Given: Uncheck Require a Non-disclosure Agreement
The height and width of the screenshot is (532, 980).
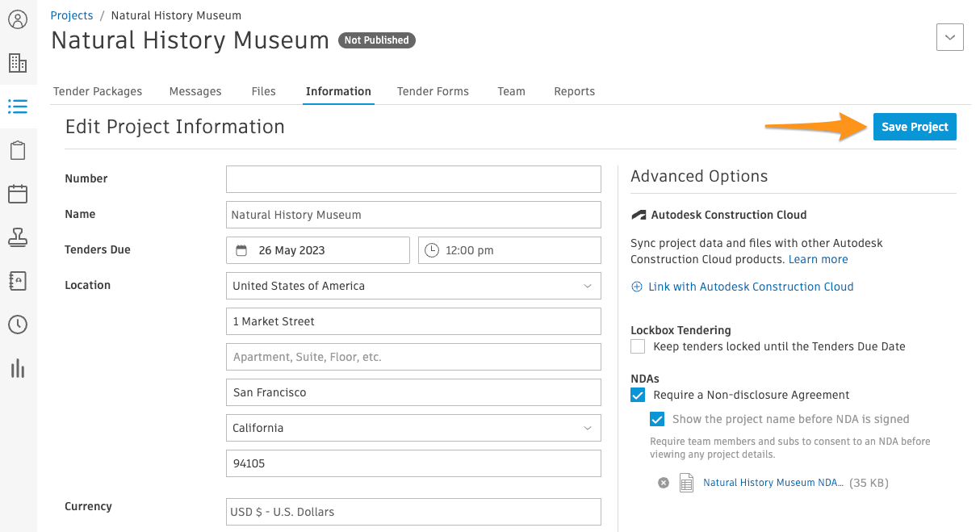Looking at the screenshot, I should [639, 395].
